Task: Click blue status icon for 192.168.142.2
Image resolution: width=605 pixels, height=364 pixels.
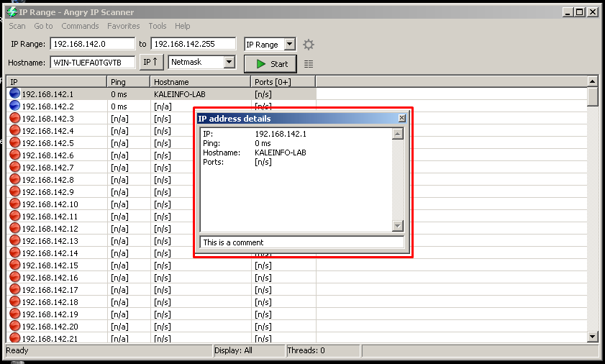Action: click(x=14, y=106)
